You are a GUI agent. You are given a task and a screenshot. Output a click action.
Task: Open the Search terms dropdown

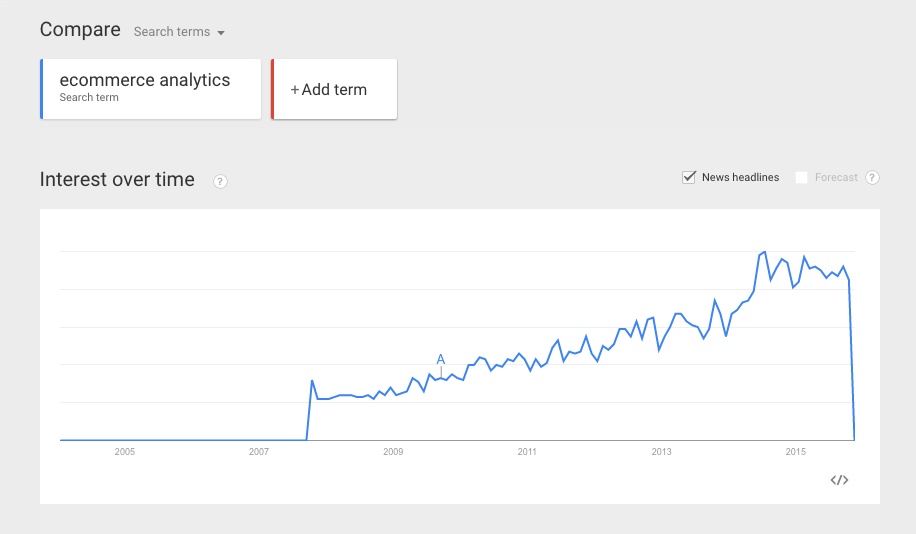click(180, 32)
